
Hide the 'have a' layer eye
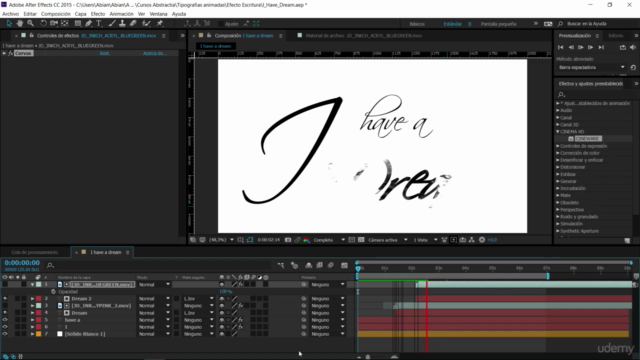click(x=5, y=320)
